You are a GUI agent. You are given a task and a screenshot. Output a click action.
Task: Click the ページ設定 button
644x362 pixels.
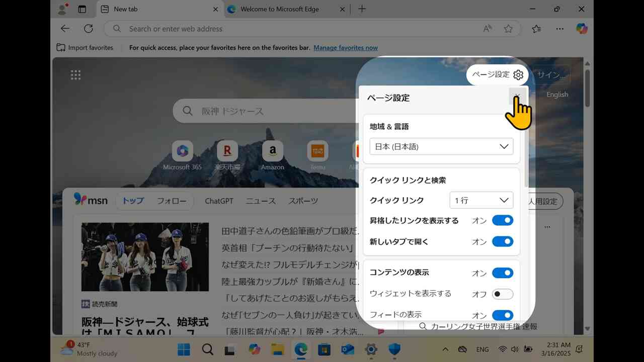point(498,75)
